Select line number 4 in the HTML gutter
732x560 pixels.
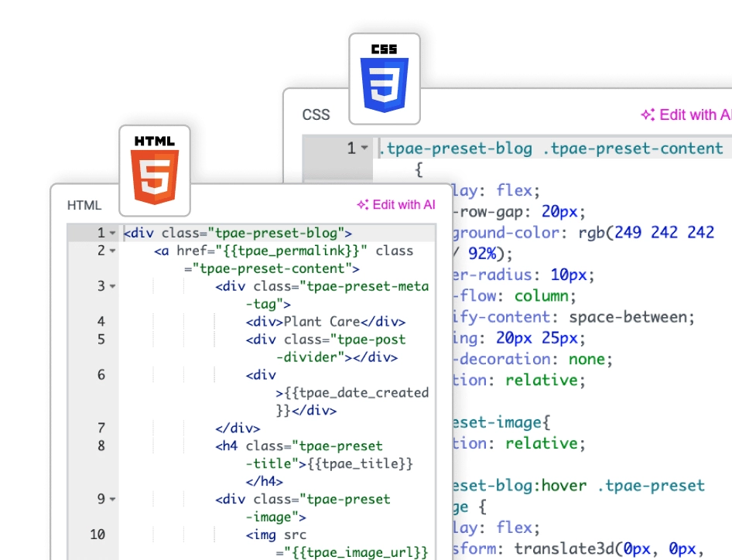click(x=101, y=322)
